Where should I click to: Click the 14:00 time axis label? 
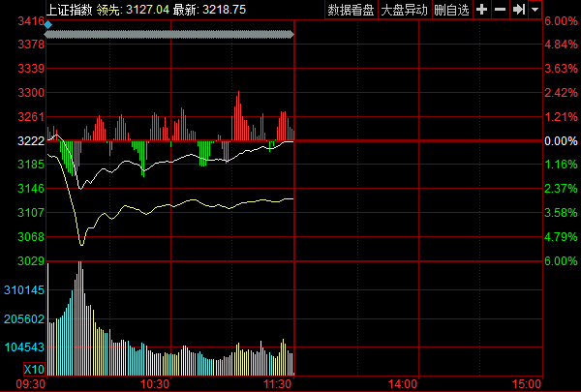click(x=403, y=384)
